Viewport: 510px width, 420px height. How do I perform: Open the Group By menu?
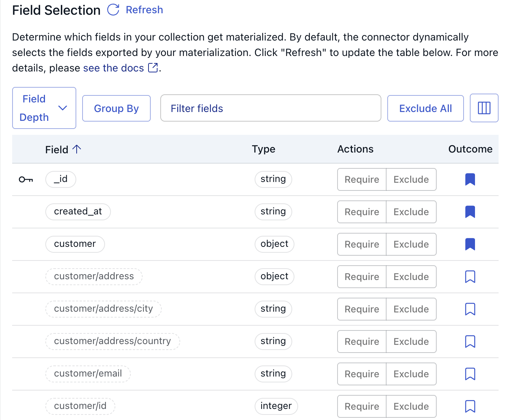click(116, 108)
